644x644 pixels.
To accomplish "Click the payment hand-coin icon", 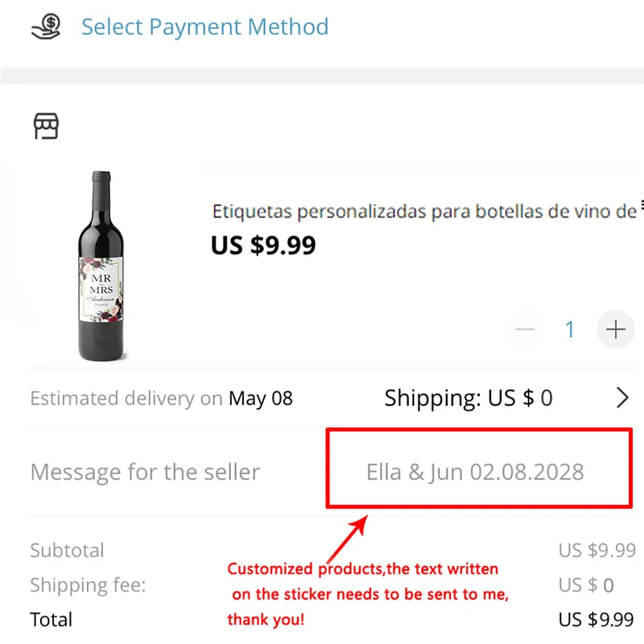I will 45,27.
